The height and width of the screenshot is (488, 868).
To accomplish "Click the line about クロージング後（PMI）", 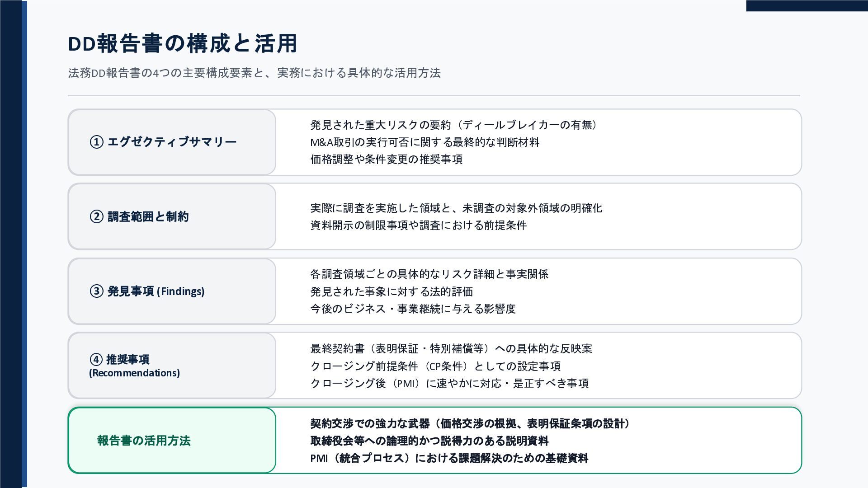I will click(449, 384).
